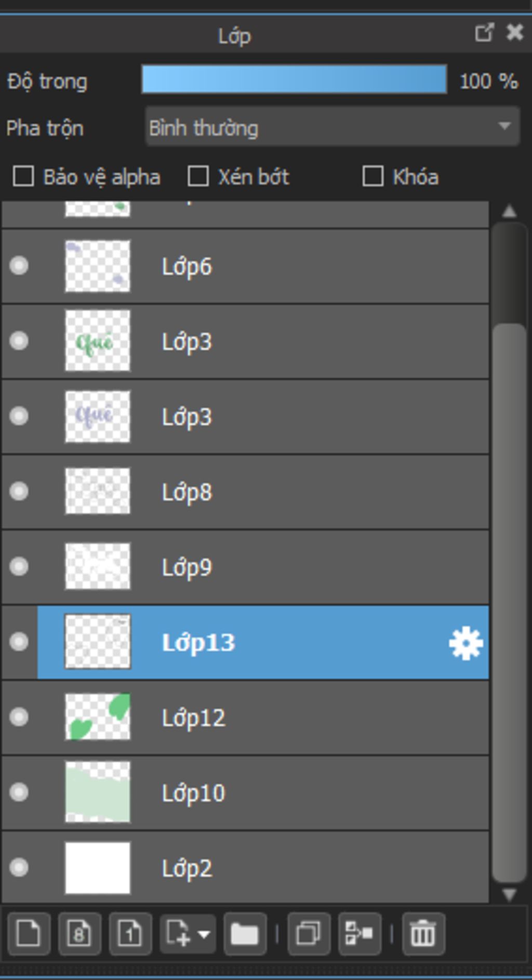This screenshot has width=532, height=980.
Task: Float the Lớp panel into separate window
Action: coord(484,33)
